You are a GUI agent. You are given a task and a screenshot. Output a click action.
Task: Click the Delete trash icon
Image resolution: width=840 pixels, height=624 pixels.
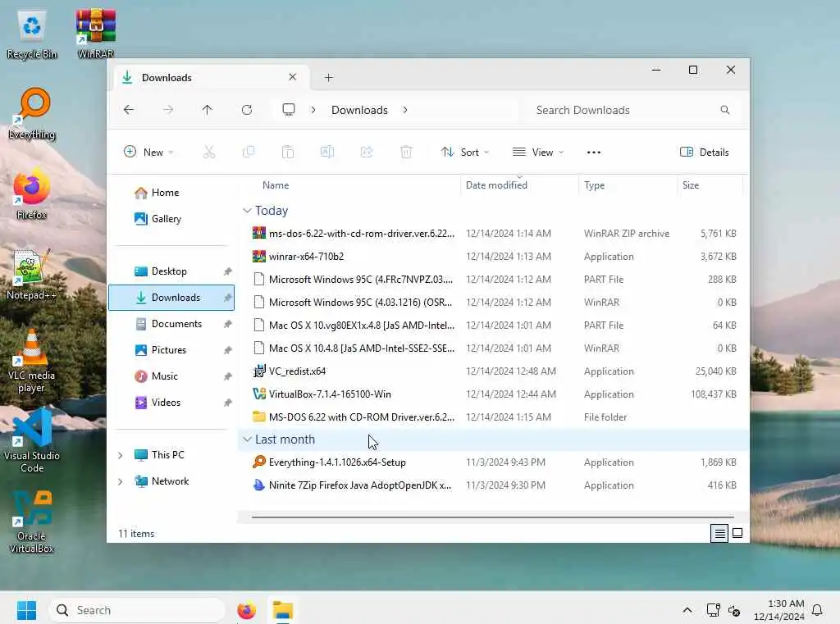coord(406,153)
